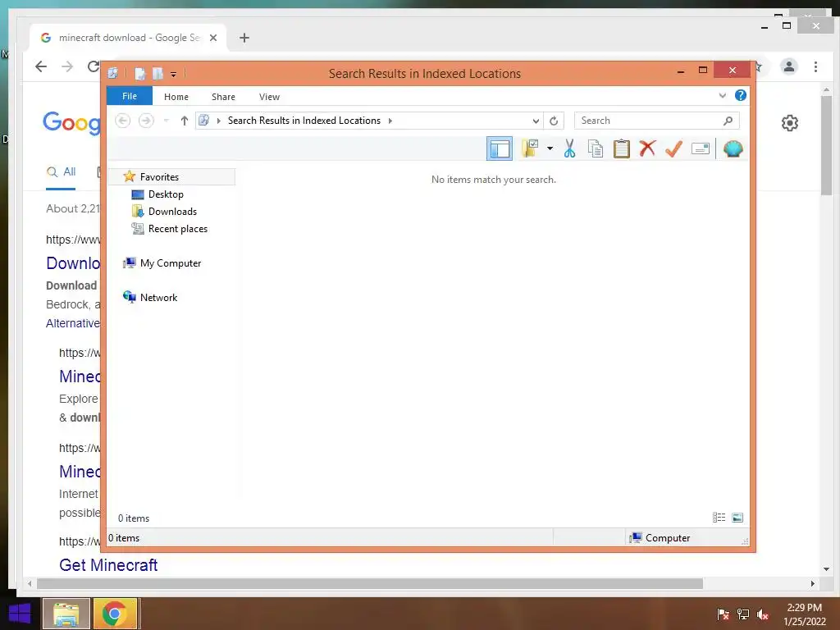Click the Explorer forward arrow button
840x630 pixels.
(x=146, y=121)
